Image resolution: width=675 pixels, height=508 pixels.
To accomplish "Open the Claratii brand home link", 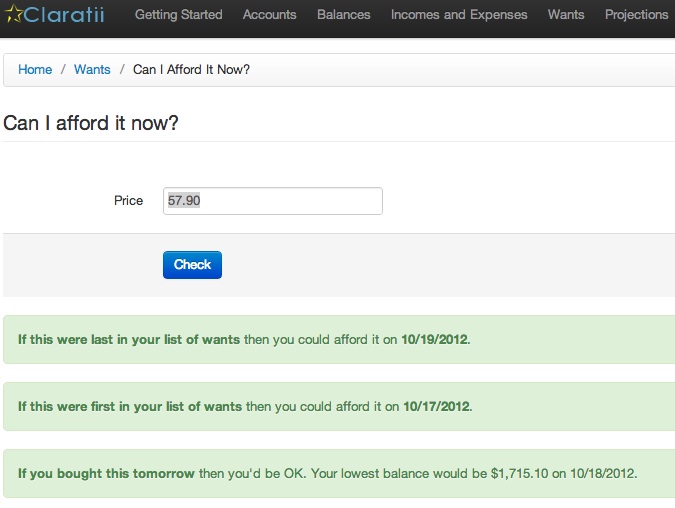I will pos(55,14).
